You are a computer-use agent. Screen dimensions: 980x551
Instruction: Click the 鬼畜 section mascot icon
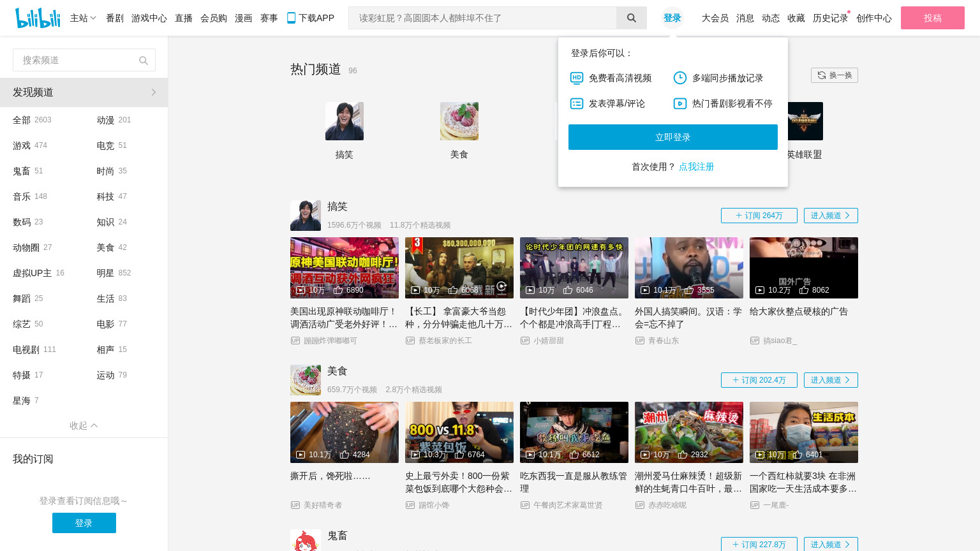(x=306, y=540)
